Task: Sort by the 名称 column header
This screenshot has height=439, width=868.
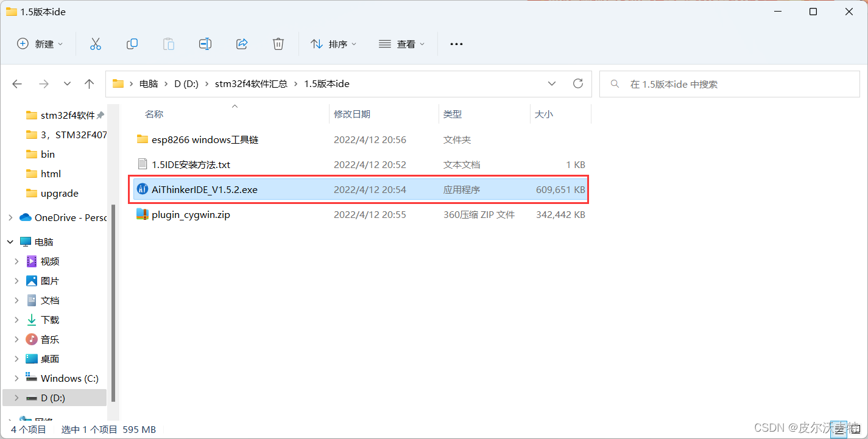Action: point(154,114)
